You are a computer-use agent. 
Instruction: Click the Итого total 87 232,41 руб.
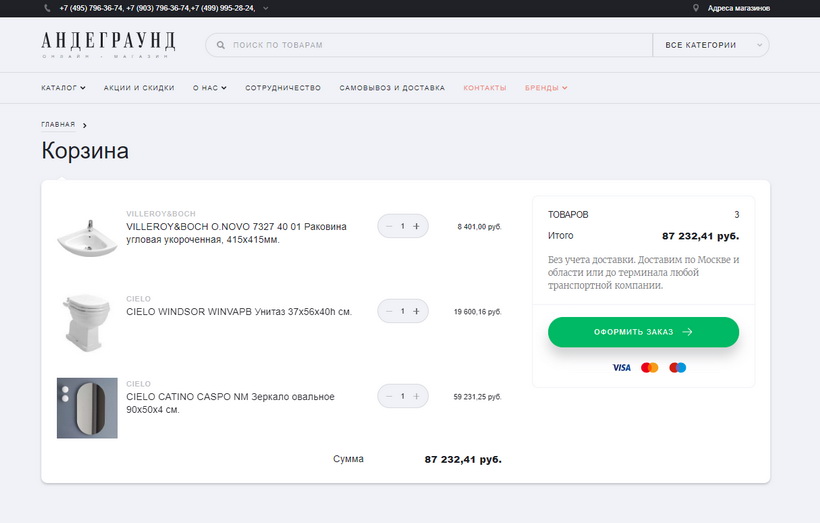point(700,236)
